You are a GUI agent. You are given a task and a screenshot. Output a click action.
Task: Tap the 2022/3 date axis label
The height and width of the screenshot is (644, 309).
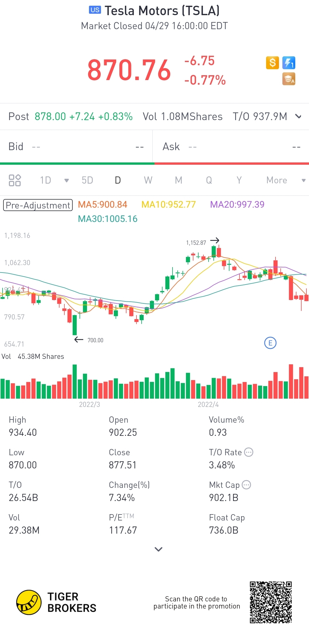click(90, 404)
